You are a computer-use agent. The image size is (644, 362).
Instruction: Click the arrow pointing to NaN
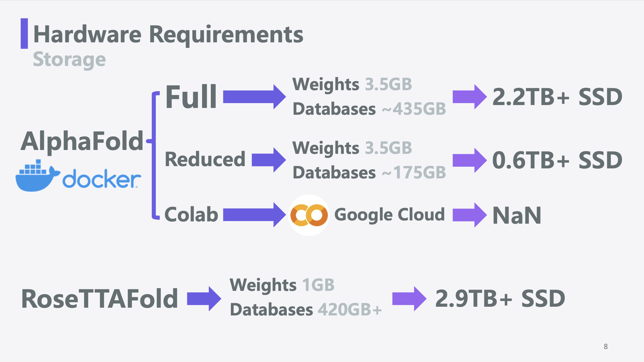(469, 215)
